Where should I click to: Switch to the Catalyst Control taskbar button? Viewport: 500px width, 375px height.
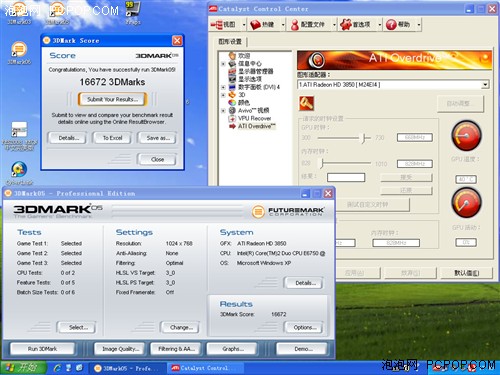coord(205,368)
